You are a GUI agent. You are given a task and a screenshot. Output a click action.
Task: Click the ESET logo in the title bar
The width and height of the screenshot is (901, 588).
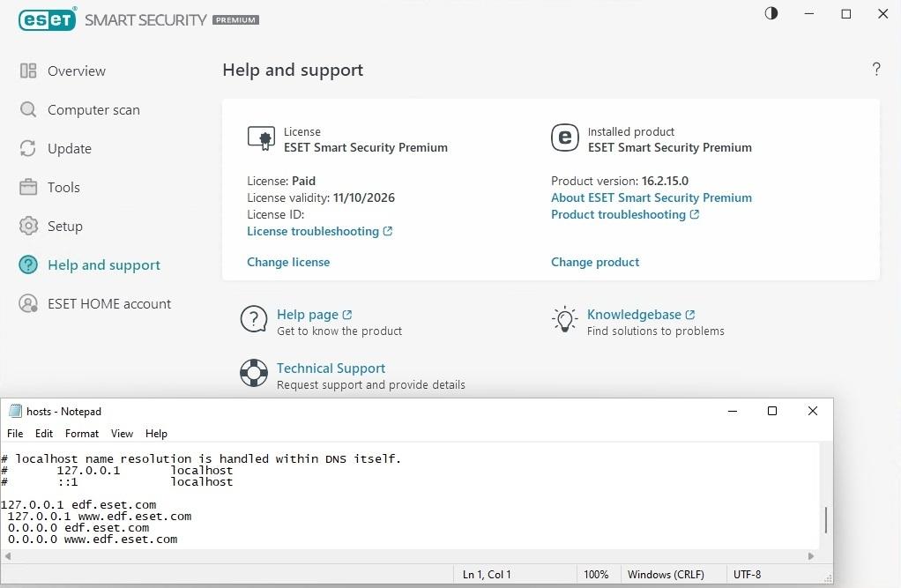(x=47, y=19)
